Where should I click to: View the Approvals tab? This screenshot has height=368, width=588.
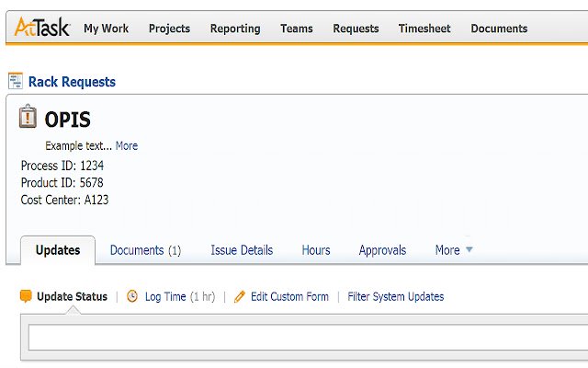(382, 250)
